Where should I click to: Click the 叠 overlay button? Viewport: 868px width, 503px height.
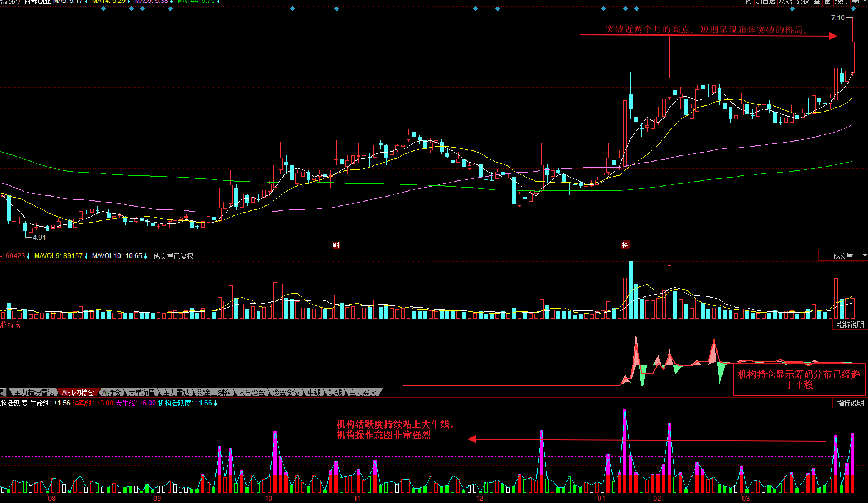[x=817, y=2]
